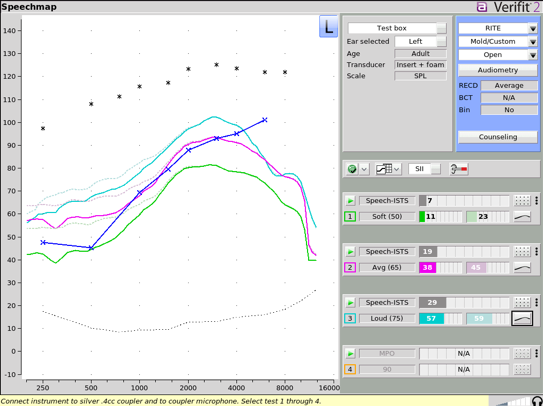Viewport: 543px width, 406px height.
Task: Click the dotted grid icon for test 2
Action: tap(522, 251)
